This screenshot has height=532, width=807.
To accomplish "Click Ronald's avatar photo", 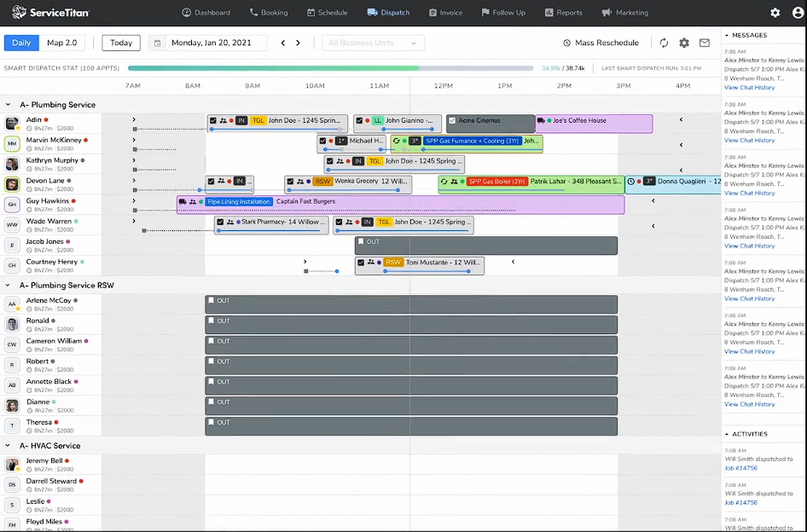I will click(x=12, y=324).
